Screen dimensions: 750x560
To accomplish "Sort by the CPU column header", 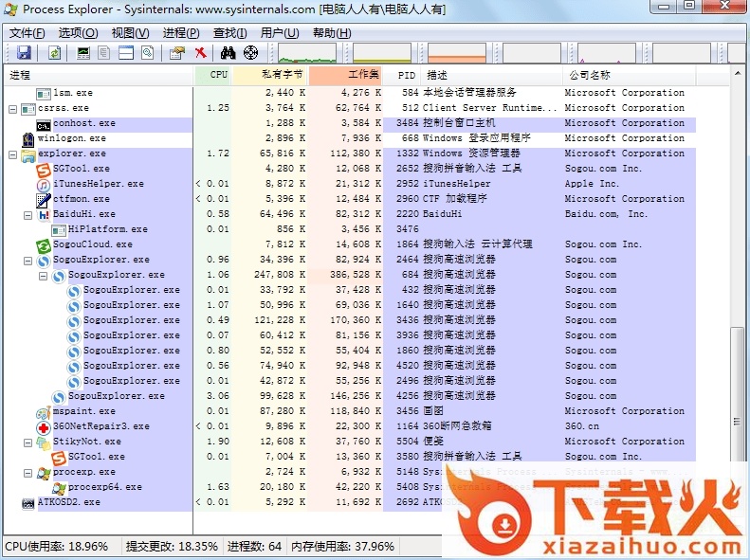I will [218, 74].
